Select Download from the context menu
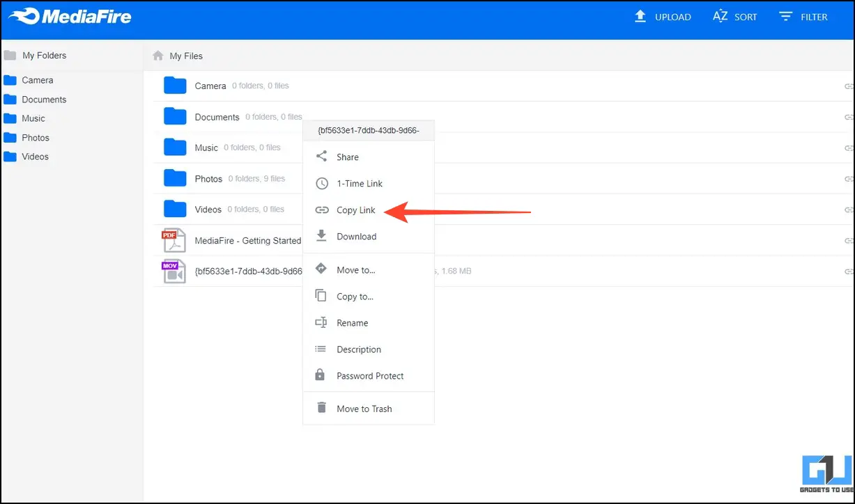The width and height of the screenshot is (855, 504). [x=369, y=237]
